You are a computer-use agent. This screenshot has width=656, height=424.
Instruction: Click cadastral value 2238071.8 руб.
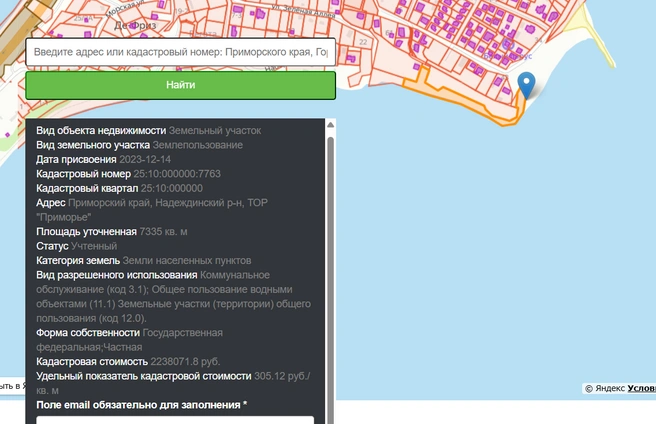(x=185, y=362)
